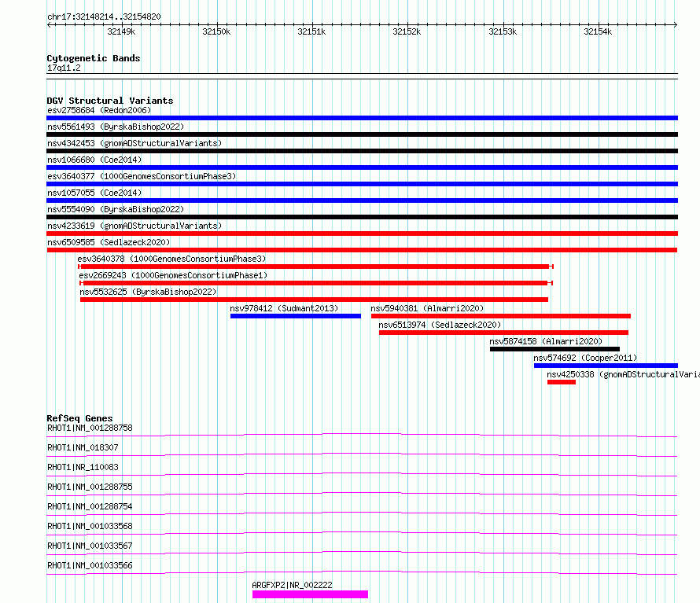Click the 32153k ruler tick label

coord(503,31)
